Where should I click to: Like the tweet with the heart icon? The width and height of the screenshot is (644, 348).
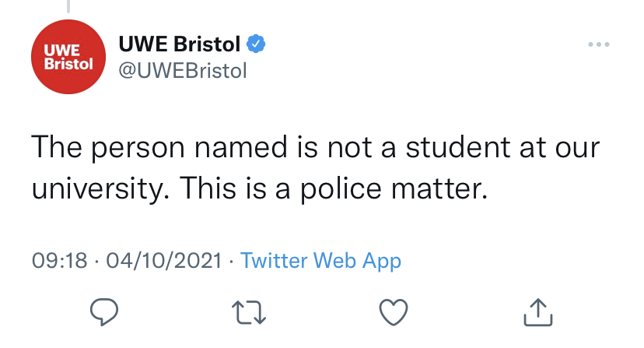coord(394,312)
